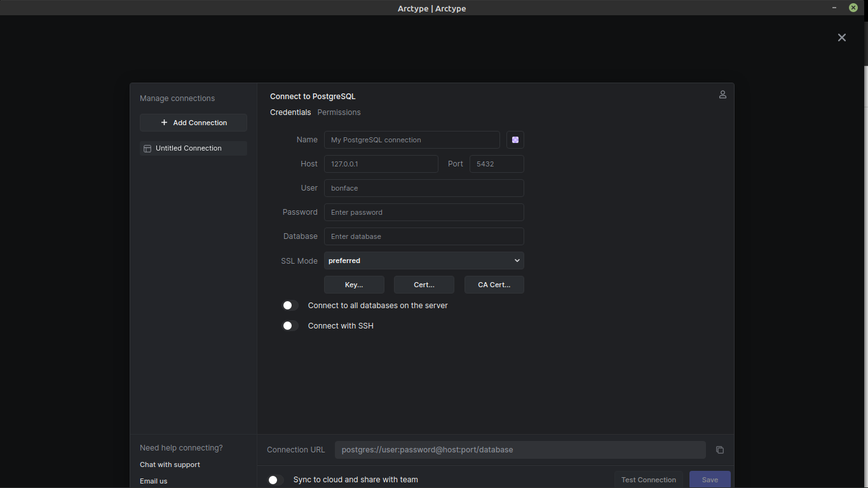
Task: Open Chat with support link
Action: pyautogui.click(x=170, y=464)
